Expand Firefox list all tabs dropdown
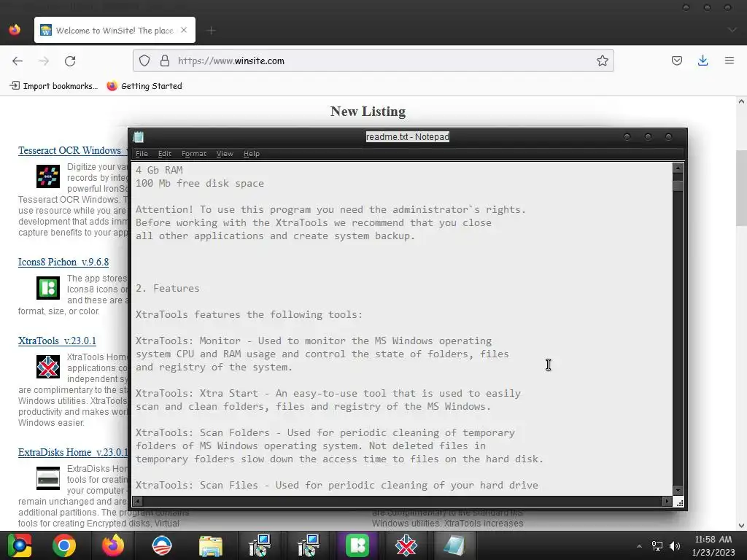This screenshot has height=560, width=747. pos(732,30)
